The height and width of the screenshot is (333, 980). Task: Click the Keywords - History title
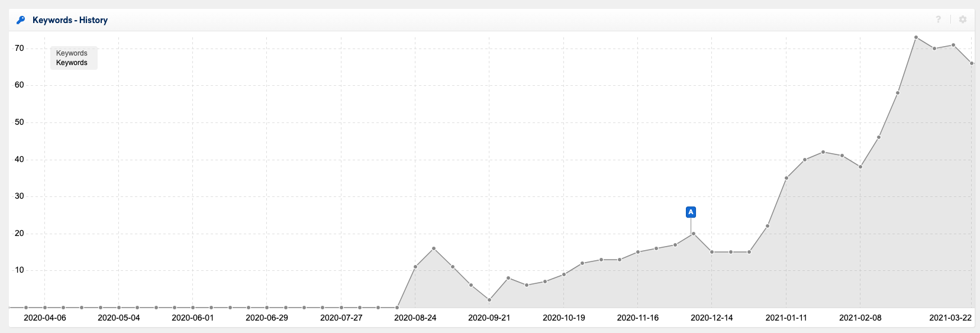click(x=70, y=20)
